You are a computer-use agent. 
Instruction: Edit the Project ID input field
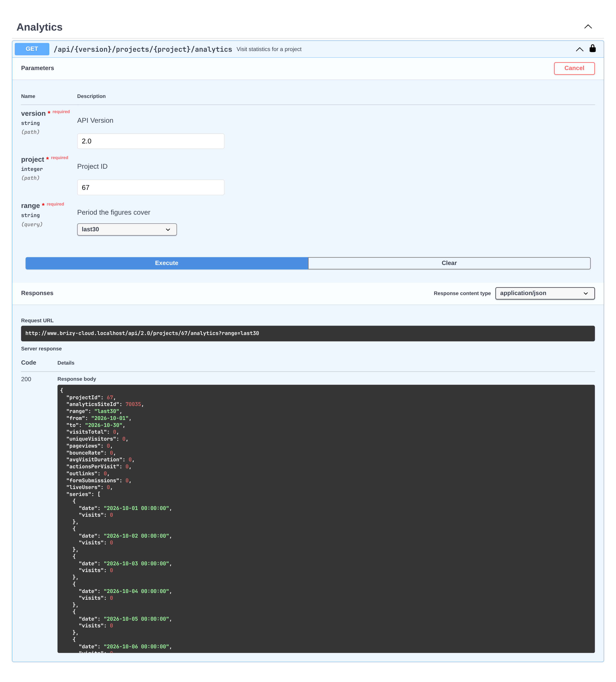coord(151,187)
